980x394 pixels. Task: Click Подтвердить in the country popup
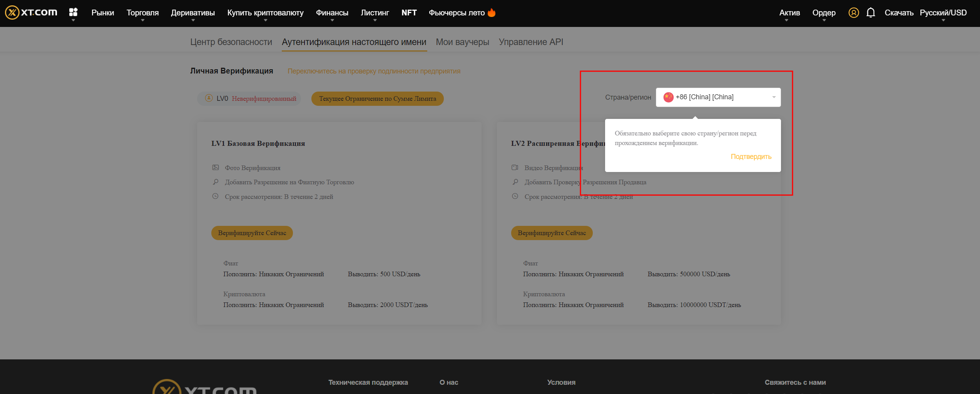click(751, 157)
